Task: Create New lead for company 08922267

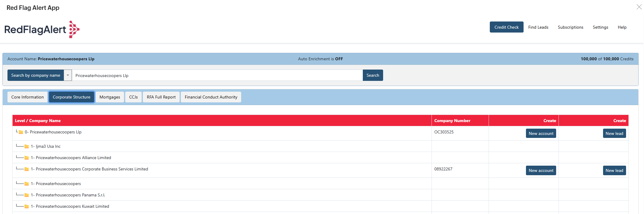Action: click(x=614, y=170)
